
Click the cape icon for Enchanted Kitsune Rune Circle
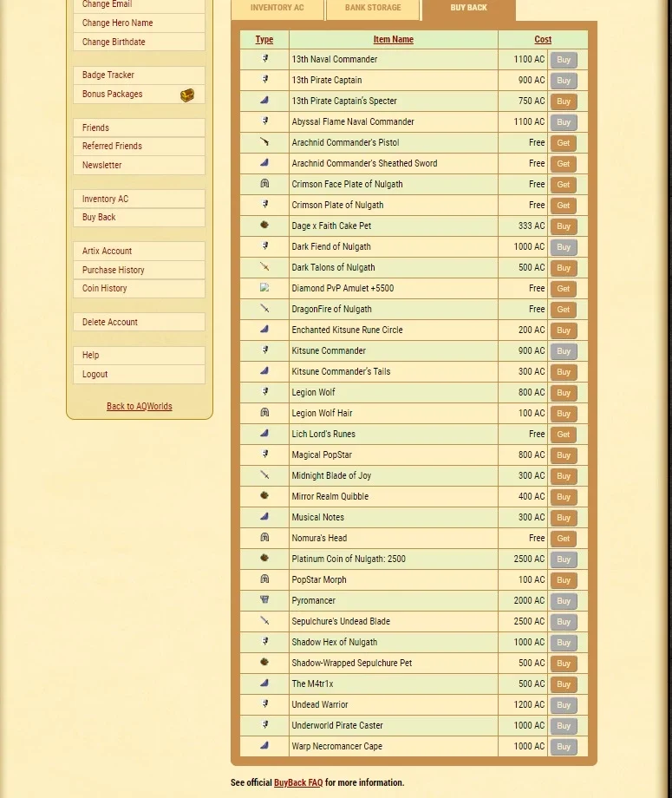pyautogui.click(x=264, y=330)
